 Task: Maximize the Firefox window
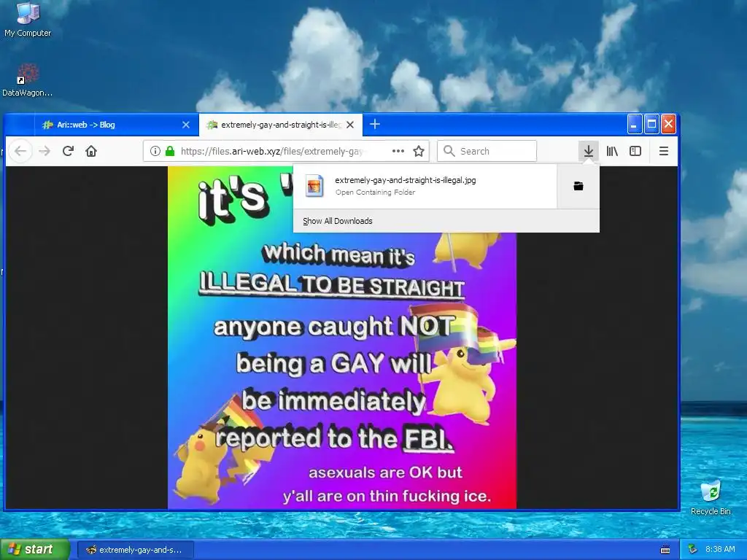click(x=651, y=125)
